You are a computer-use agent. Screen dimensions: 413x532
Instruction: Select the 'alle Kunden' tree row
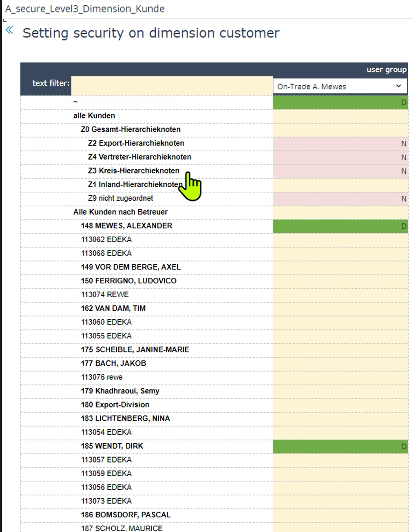94,116
